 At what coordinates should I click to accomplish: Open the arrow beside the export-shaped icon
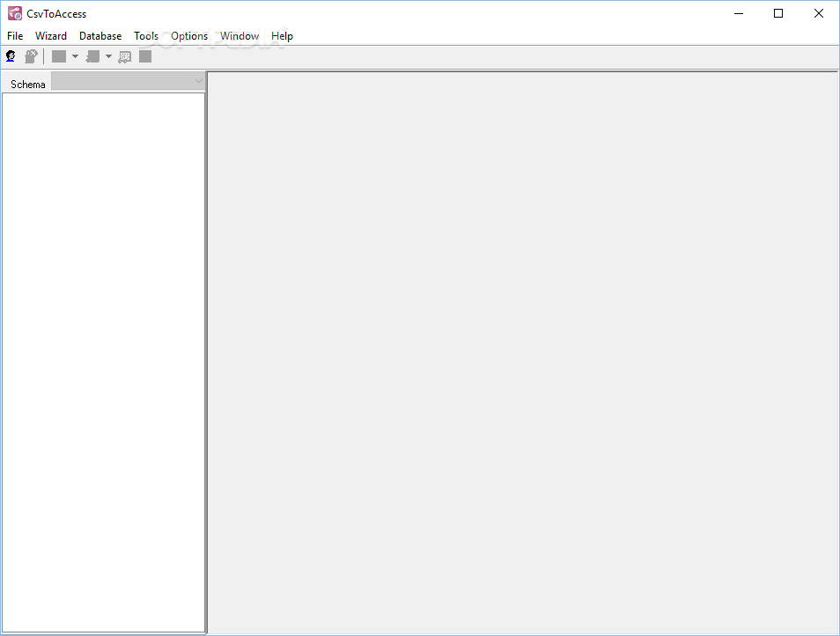pos(109,56)
